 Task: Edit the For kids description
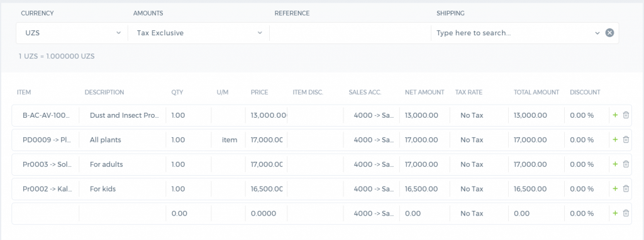[123, 189]
